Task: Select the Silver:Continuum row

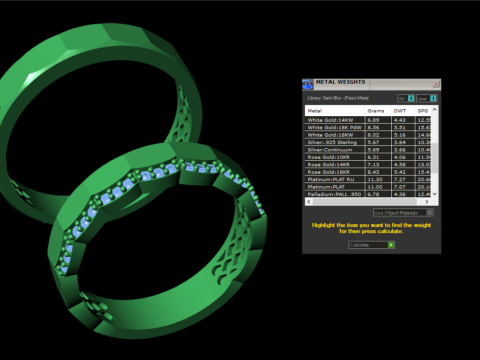Action: coord(368,150)
